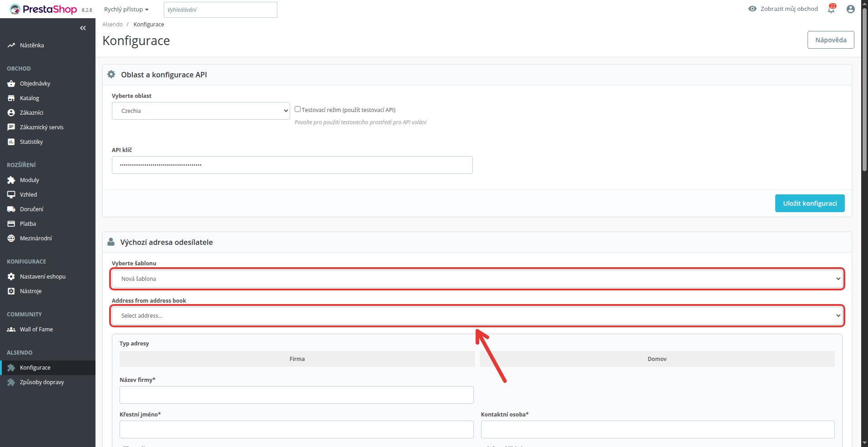Viewport: 868px width, 447px height.
Task: Click the Název firmy input field
Action: [x=296, y=395]
